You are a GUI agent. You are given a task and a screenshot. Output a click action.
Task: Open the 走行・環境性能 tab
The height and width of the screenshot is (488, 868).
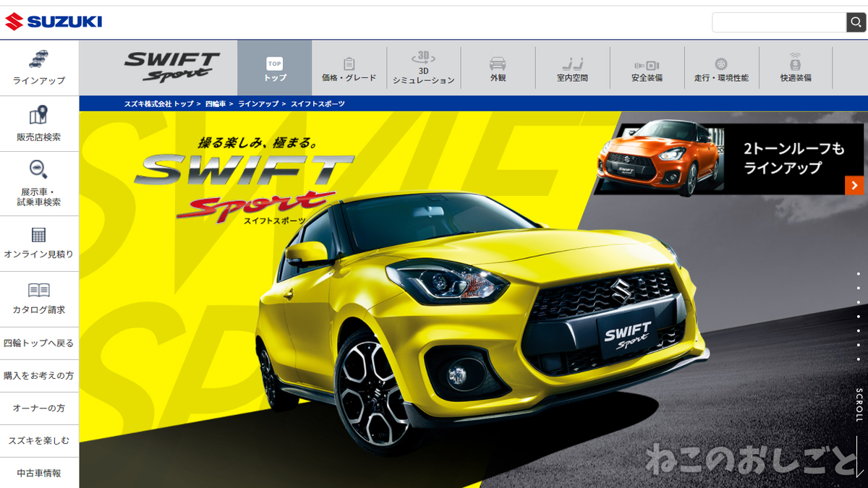[x=722, y=68]
